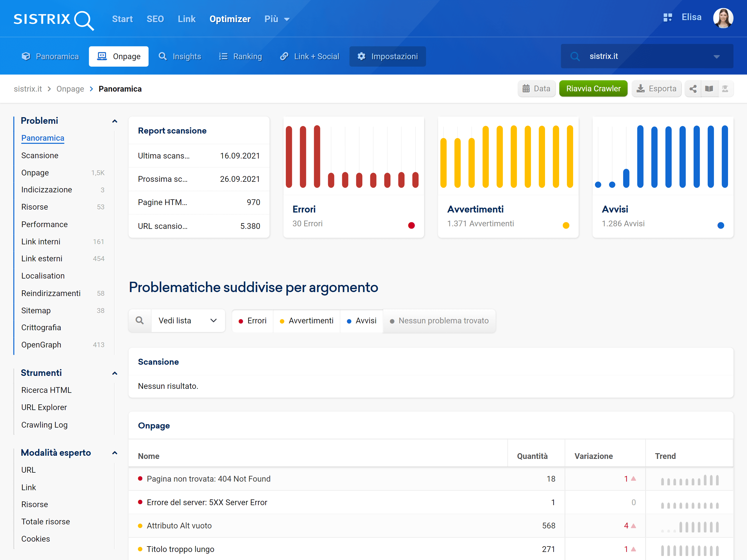
Task: Open Performance in the sidebar
Action: 45,225
